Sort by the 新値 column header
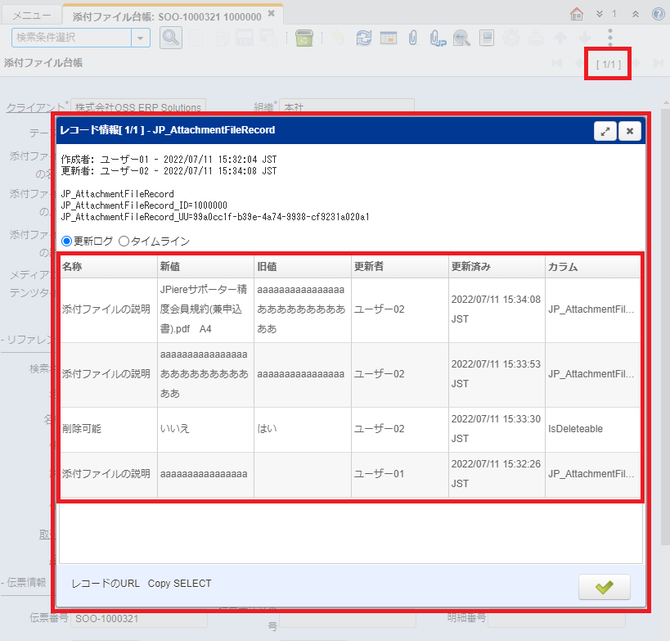The height and width of the screenshot is (641, 670). coord(206,267)
